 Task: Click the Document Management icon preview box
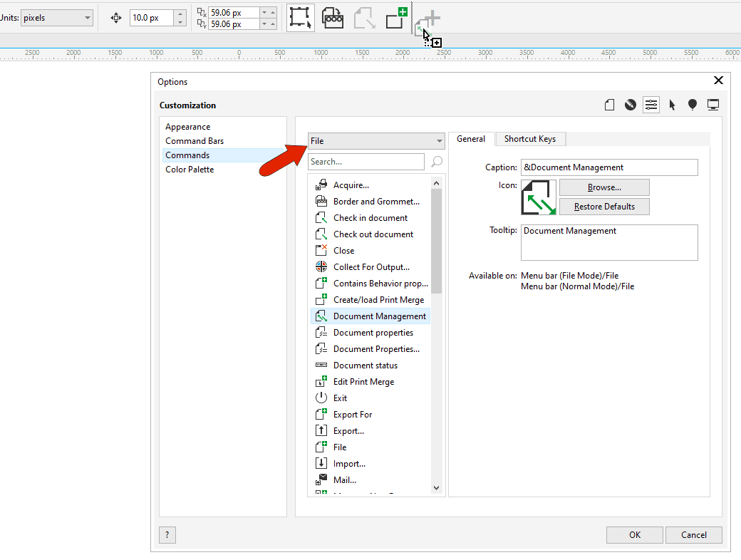(538, 197)
